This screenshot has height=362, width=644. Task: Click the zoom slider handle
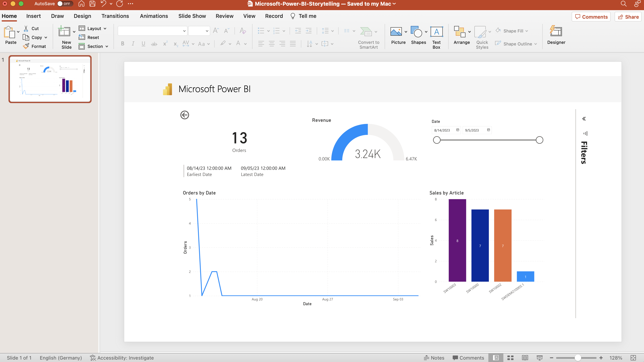(x=578, y=358)
